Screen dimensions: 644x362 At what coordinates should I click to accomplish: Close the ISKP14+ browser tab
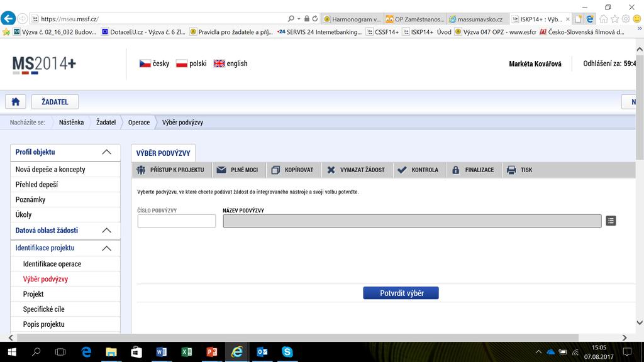(x=568, y=19)
